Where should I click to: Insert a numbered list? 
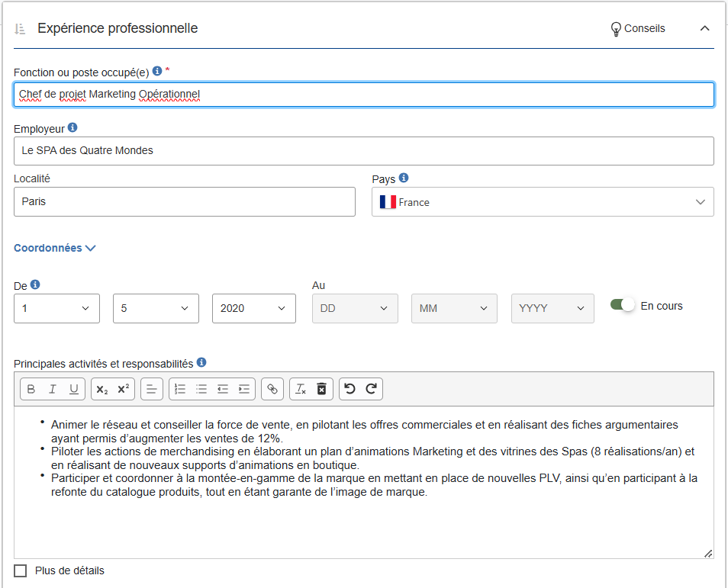[x=180, y=389]
